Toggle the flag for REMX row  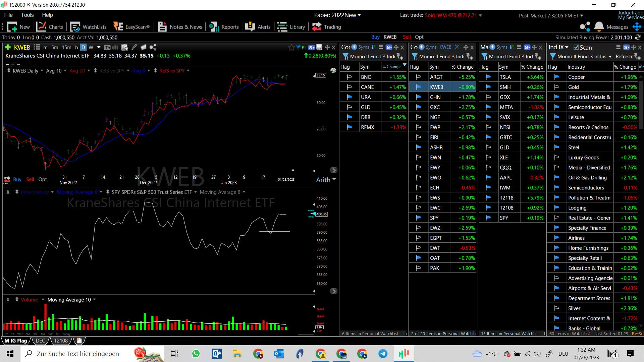(349, 127)
